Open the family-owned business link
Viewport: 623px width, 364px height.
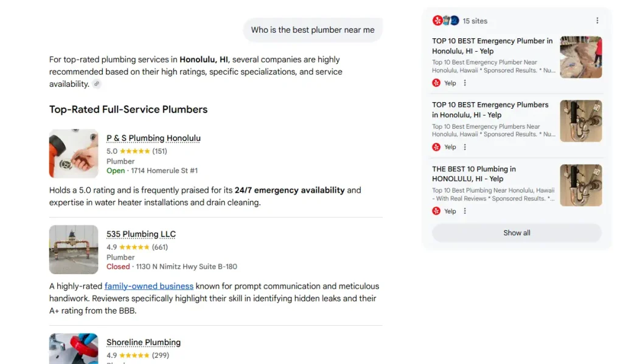point(149,286)
